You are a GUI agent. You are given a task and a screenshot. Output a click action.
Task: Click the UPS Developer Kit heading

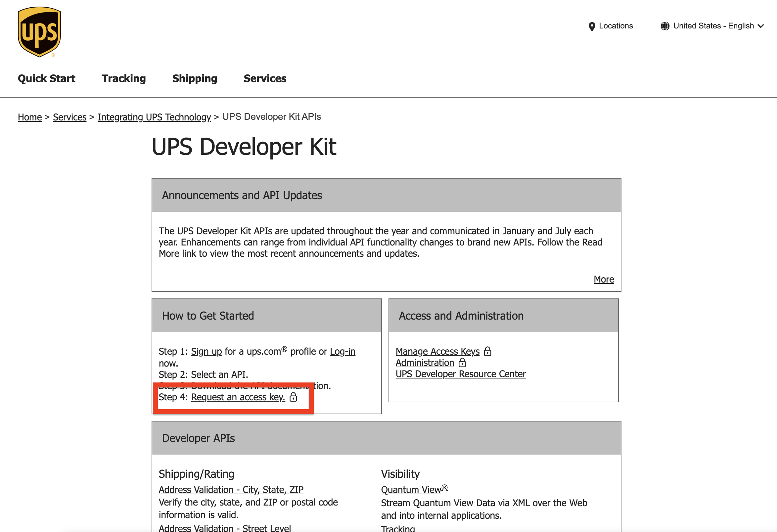pyautogui.click(x=244, y=146)
